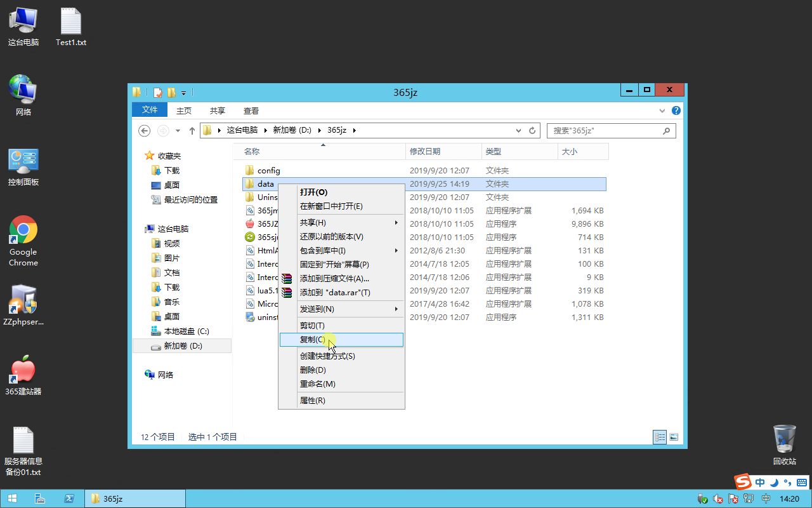Screen dimensions: 812x508
Task: Choose 创建快捷方式(S) from menu
Action: (341, 356)
